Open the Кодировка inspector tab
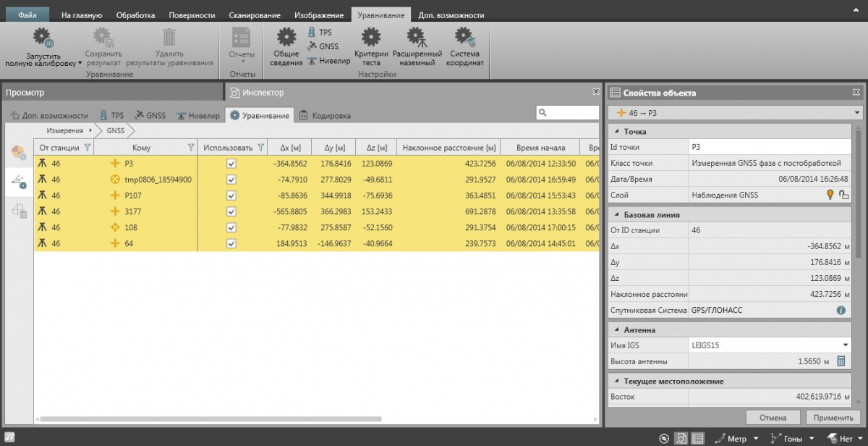 (x=325, y=115)
